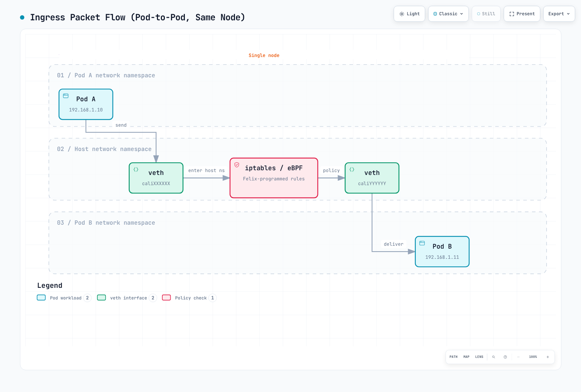Open the Export dropdown menu
The width and height of the screenshot is (581, 392).
pos(559,14)
